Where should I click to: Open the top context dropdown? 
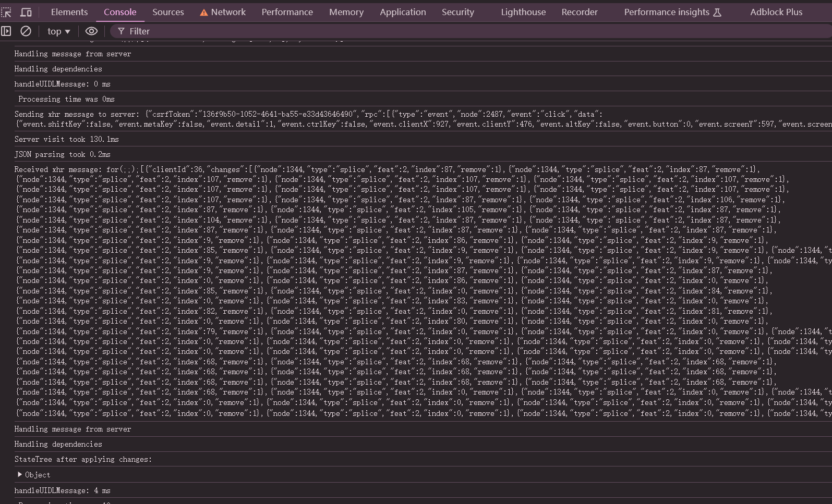pyautogui.click(x=58, y=31)
